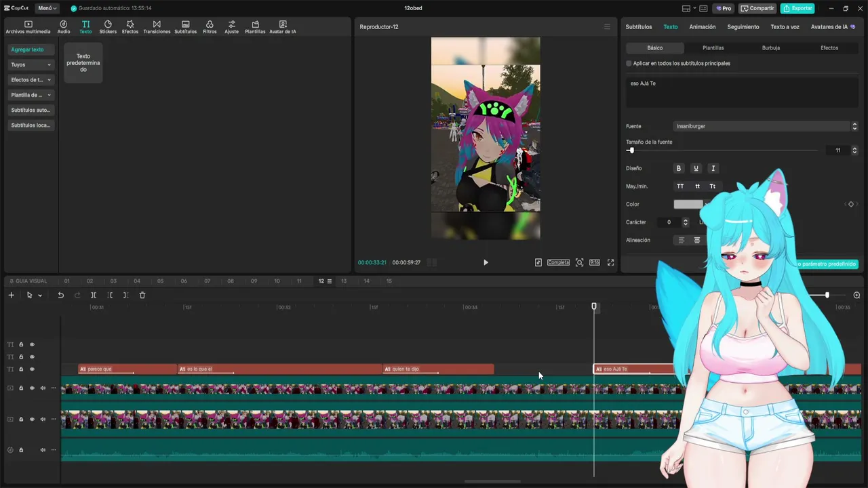Open the Archivos multimedia panel

[x=28, y=27]
